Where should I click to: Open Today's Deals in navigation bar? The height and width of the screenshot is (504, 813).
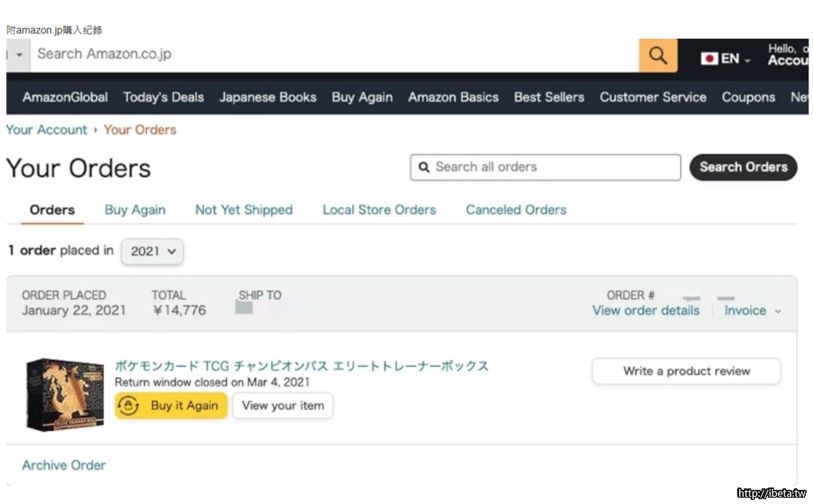pos(164,98)
